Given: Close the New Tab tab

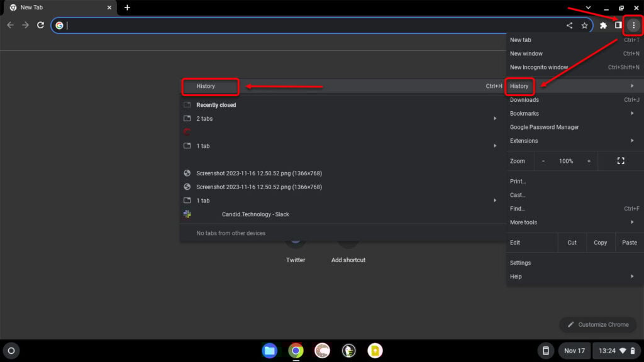Looking at the screenshot, I should tap(109, 8).
